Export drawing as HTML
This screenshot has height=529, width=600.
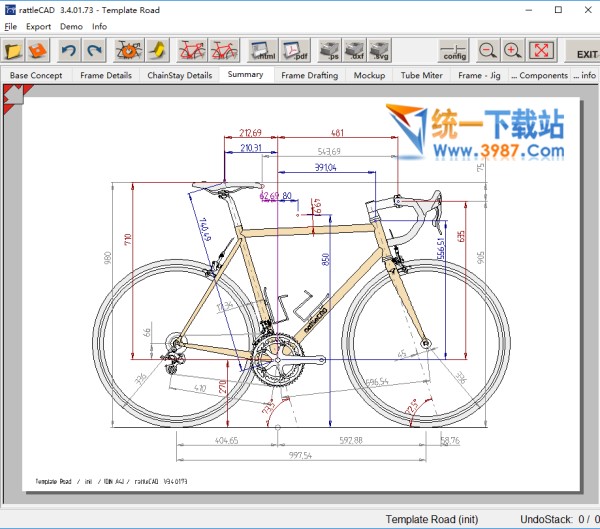(x=263, y=49)
